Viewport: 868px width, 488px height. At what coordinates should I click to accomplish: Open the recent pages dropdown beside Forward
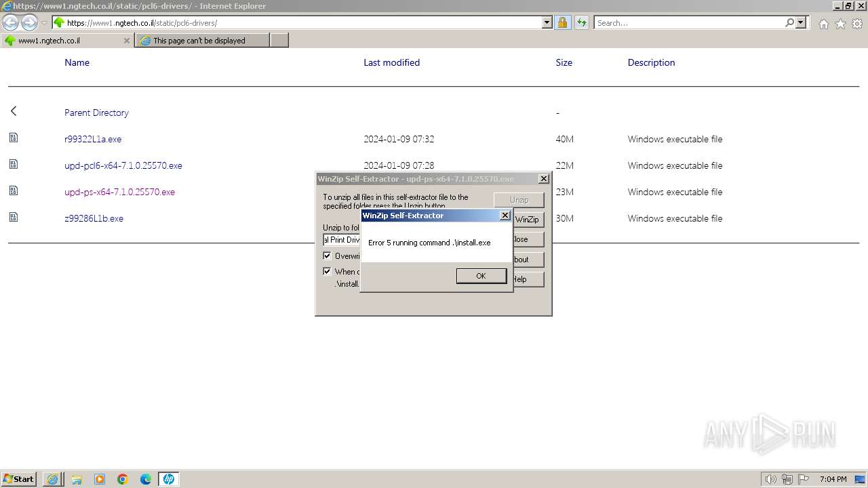coord(44,23)
